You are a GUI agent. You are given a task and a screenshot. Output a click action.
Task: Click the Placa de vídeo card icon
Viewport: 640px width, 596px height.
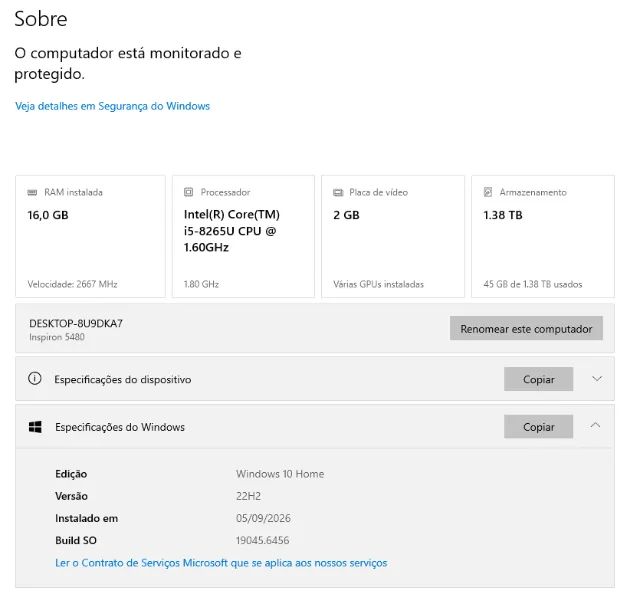(x=338, y=192)
